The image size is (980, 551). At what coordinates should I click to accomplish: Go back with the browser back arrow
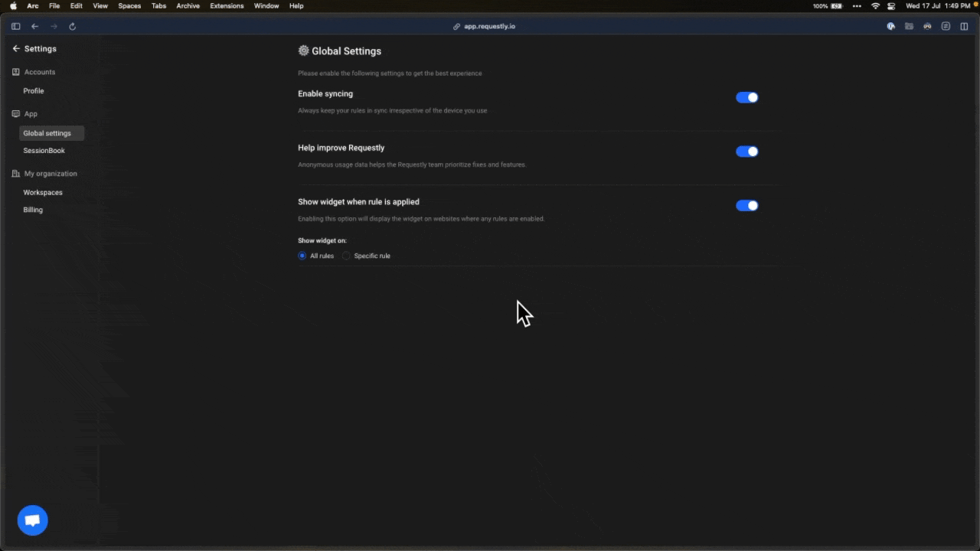(x=34, y=26)
